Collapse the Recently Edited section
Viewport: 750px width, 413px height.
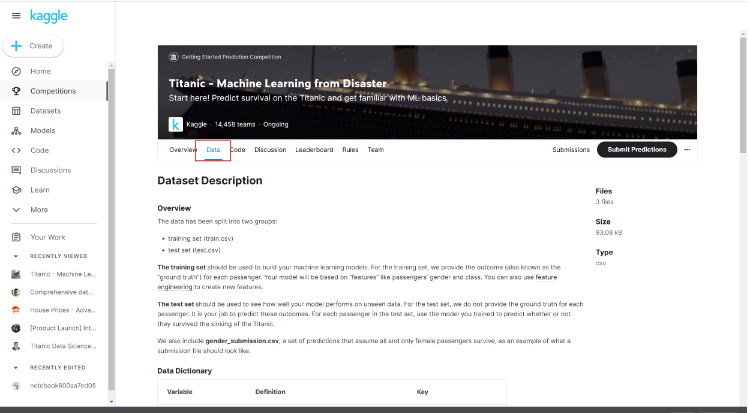click(x=16, y=368)
